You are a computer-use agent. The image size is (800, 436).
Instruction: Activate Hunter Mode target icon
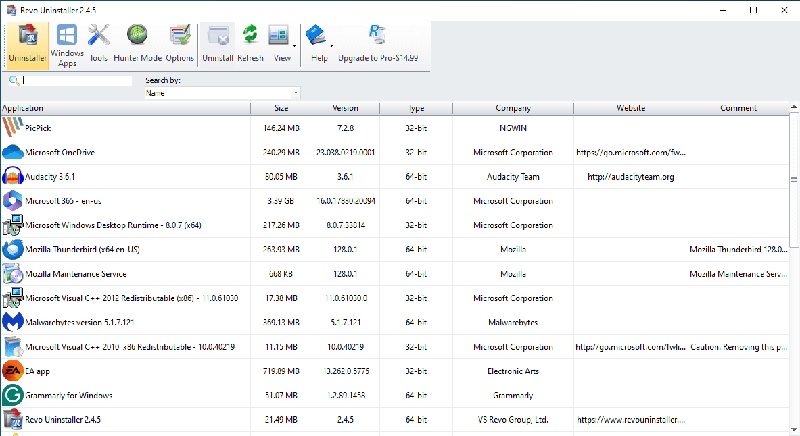pyautogui.click(x=137, y=36)
